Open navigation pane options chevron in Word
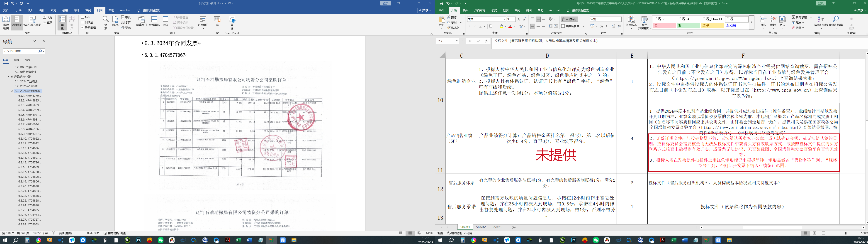 click(34, 41)
